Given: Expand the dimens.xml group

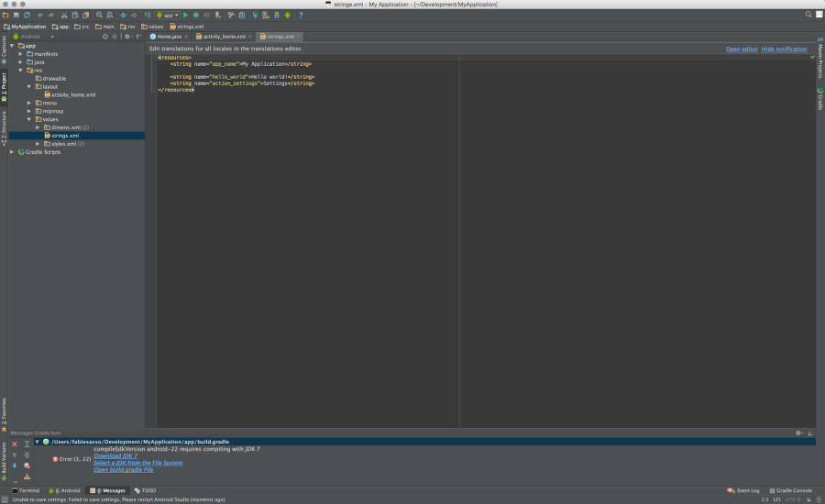Looking at the screenshot, I should (38, 127).
